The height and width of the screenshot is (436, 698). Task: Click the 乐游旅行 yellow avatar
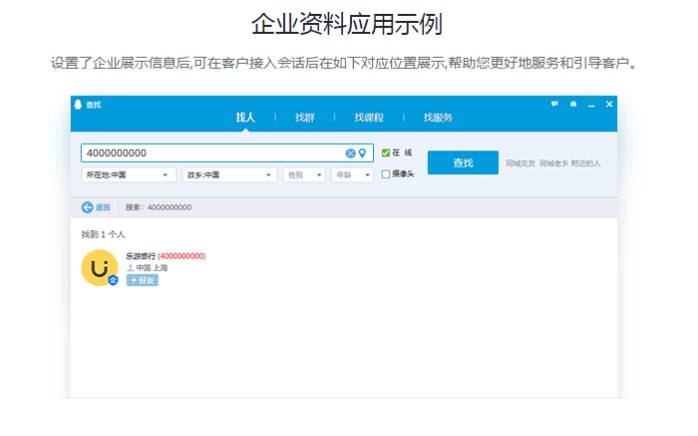pyautogui.click(x=99, y=268)
